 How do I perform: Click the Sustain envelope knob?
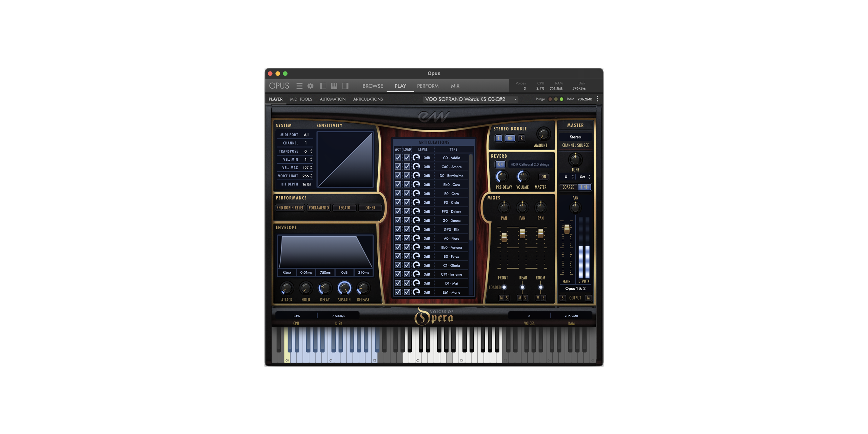[344, 288]
